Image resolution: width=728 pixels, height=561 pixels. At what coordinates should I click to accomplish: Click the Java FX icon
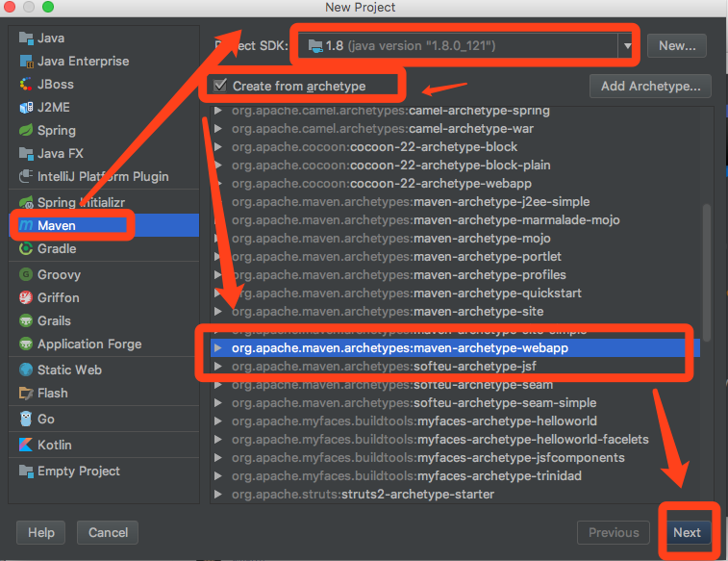26,153
